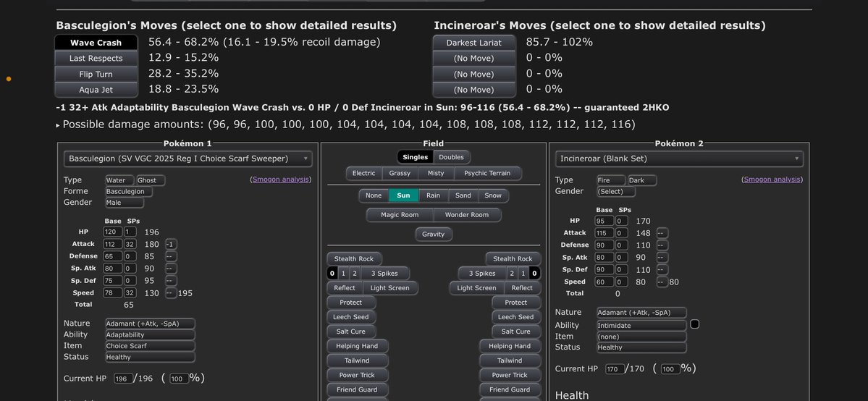
Task: Set weather to Sand
Action: (x=463, y=195)
